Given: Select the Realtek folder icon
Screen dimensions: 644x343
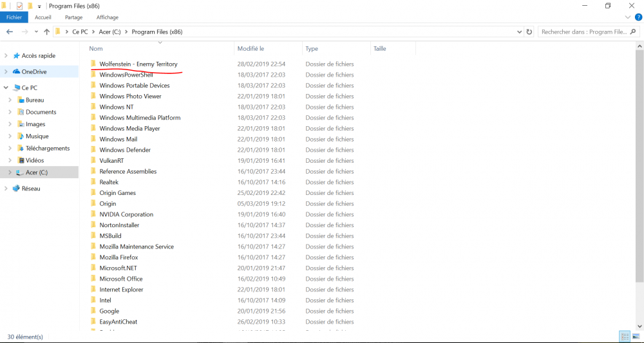Looking at the screenshot, I should (x=93, y=181).
